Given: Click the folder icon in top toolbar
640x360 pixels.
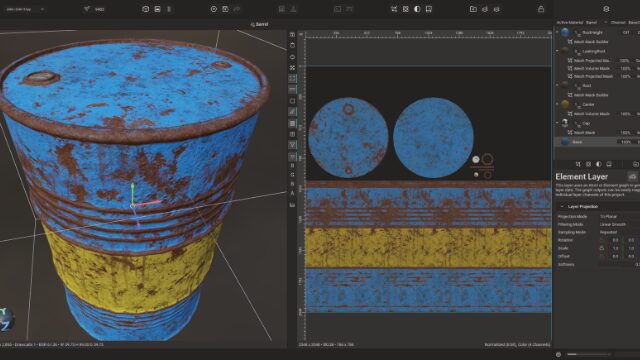Looking at the screenshot, I should click(473, 9).
